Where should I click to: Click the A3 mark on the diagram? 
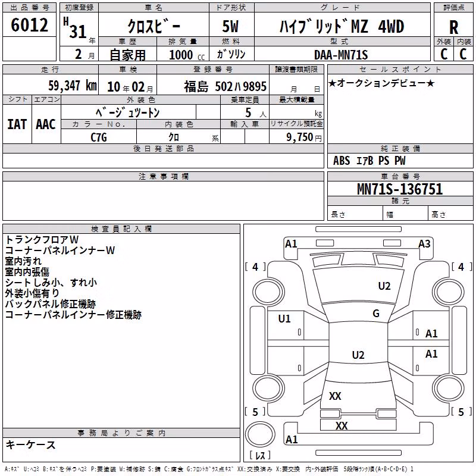424,244
